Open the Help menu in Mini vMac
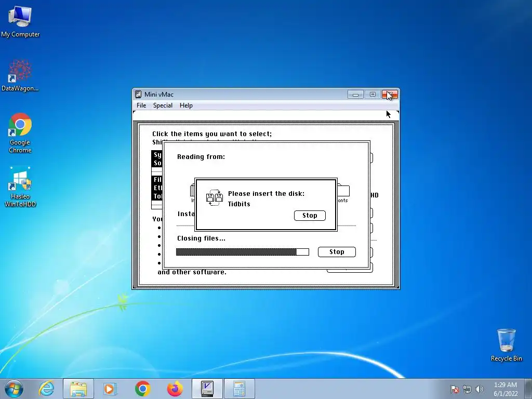This screenshot has height=399, width=532. coord(186,105)
